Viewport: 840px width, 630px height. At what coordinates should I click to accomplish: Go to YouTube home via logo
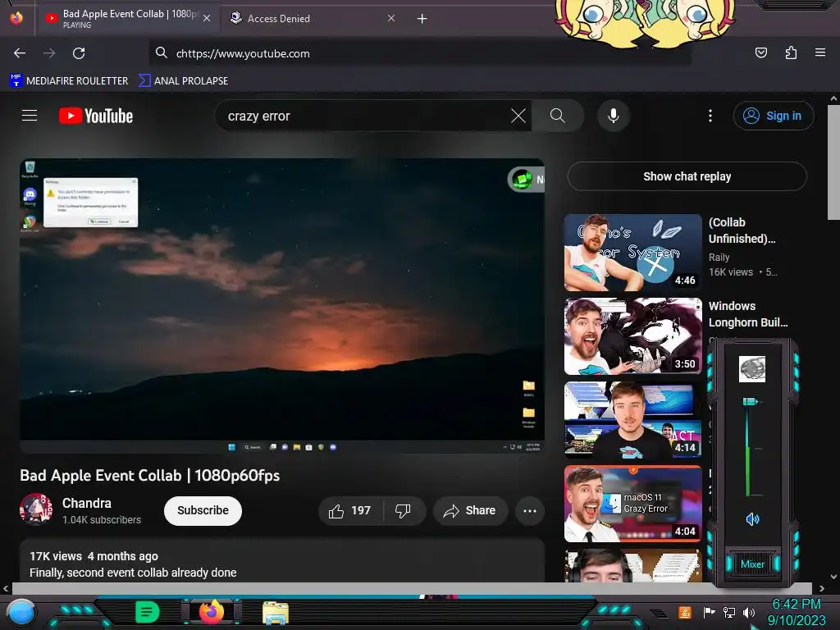tap(96, 116)
